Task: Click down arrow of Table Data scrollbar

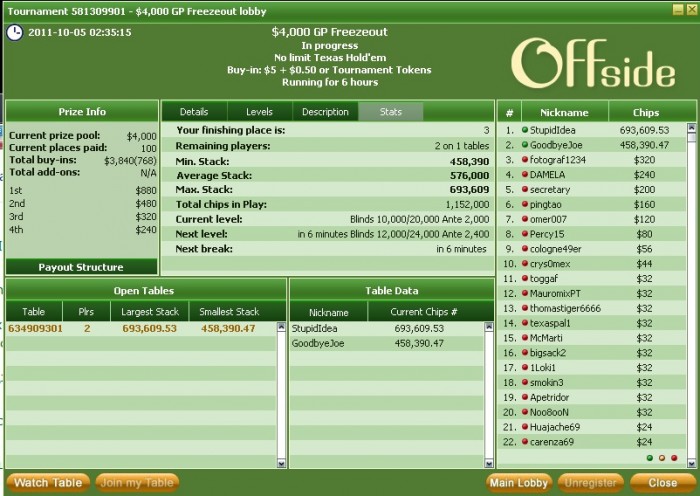Action: pos(489,463)
